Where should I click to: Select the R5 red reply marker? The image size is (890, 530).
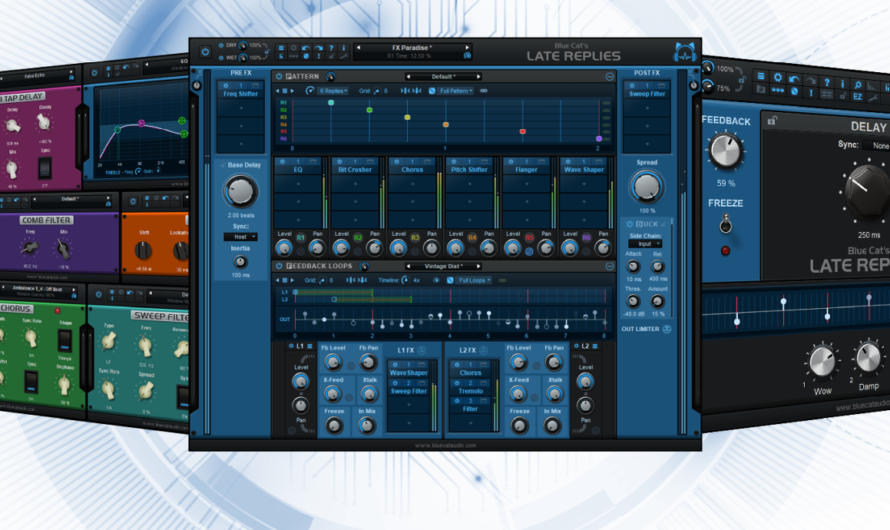tap(523, 132)
